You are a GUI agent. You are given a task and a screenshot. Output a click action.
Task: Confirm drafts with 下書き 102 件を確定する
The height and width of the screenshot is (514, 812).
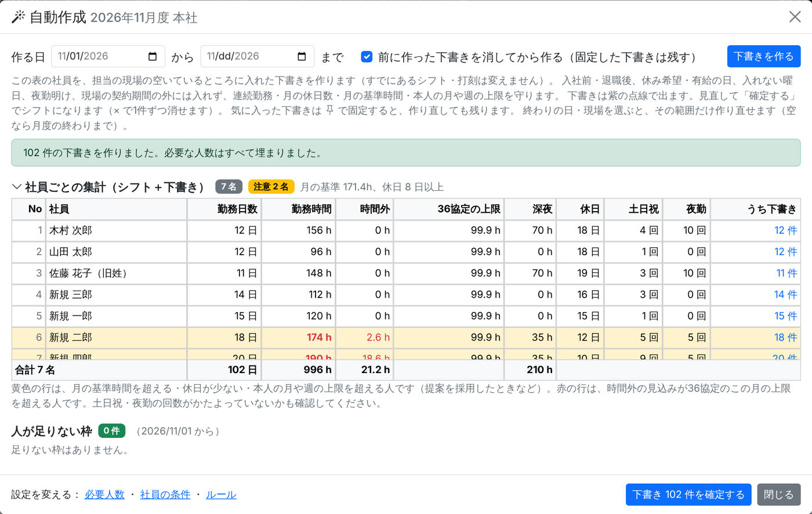pos(688,495)
